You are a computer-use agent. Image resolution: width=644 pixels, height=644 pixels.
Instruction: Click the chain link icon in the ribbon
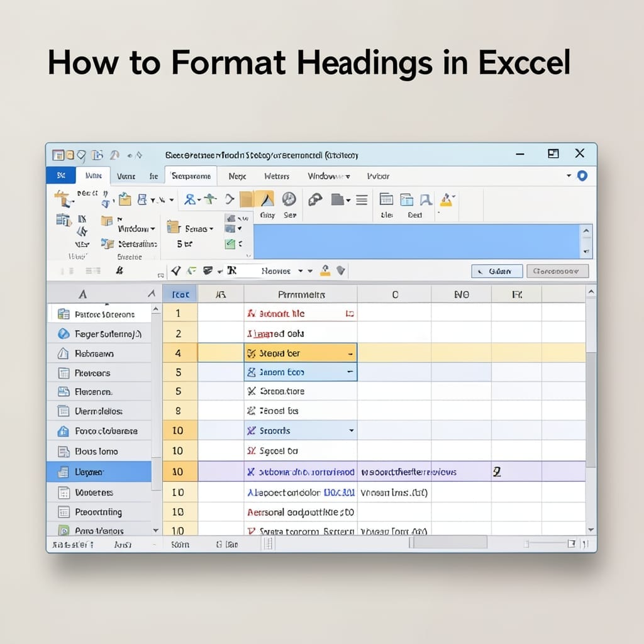[316, 199]
